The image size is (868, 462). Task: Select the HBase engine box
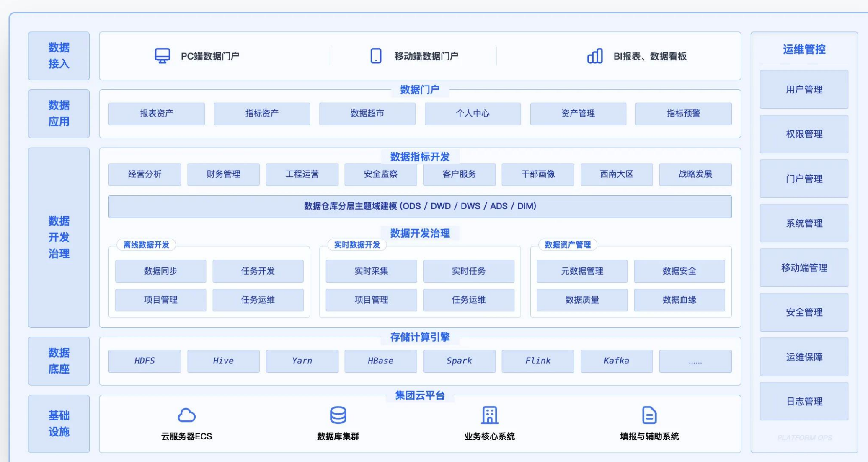click(x=381, y=361)
